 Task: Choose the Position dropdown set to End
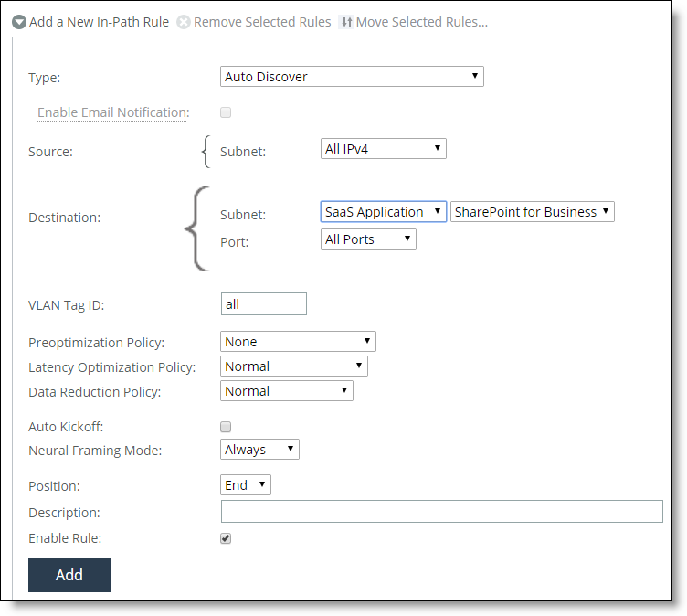pyautogui.click(x=246, y=485)
